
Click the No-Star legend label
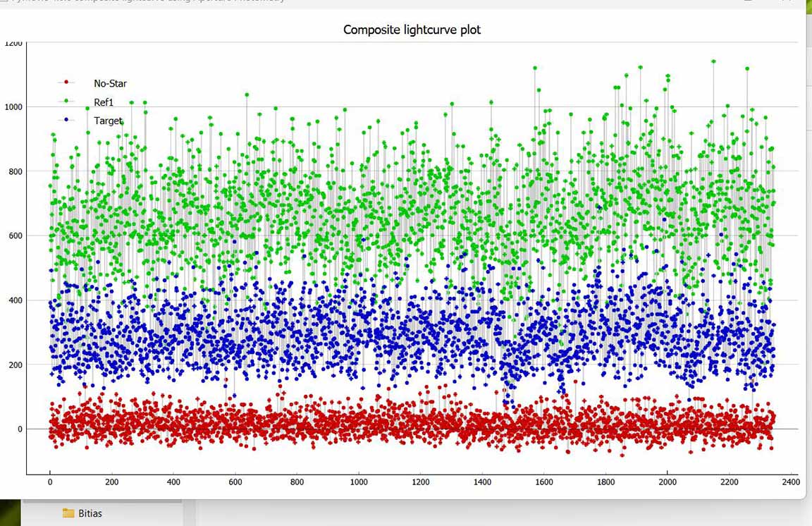(110, 84)
